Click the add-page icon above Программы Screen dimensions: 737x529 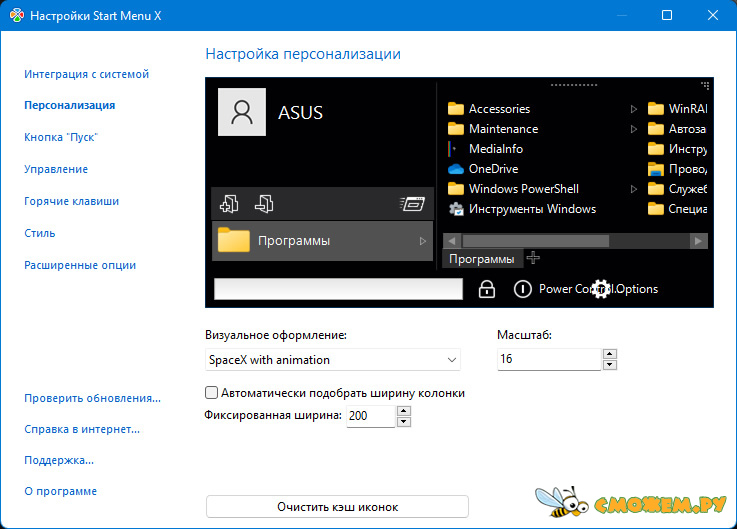(x=229, y=204)
